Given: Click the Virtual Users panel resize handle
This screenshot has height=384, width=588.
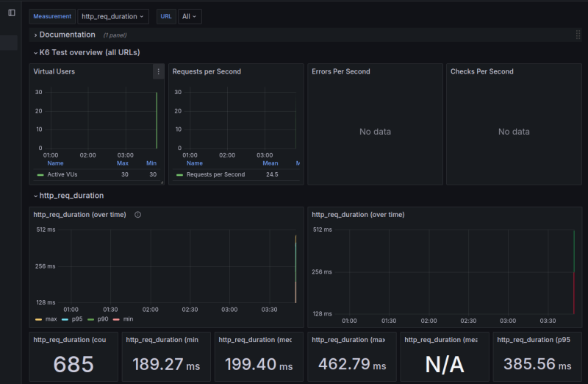Looking at the screenshot, I should tap(162, 182).
